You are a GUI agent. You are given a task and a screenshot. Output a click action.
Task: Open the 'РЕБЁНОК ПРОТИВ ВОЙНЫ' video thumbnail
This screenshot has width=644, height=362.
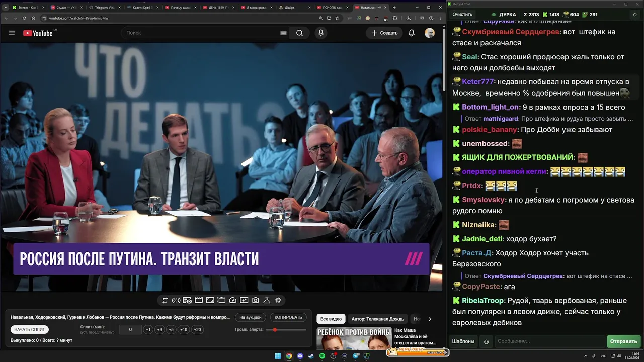[354, 338]
